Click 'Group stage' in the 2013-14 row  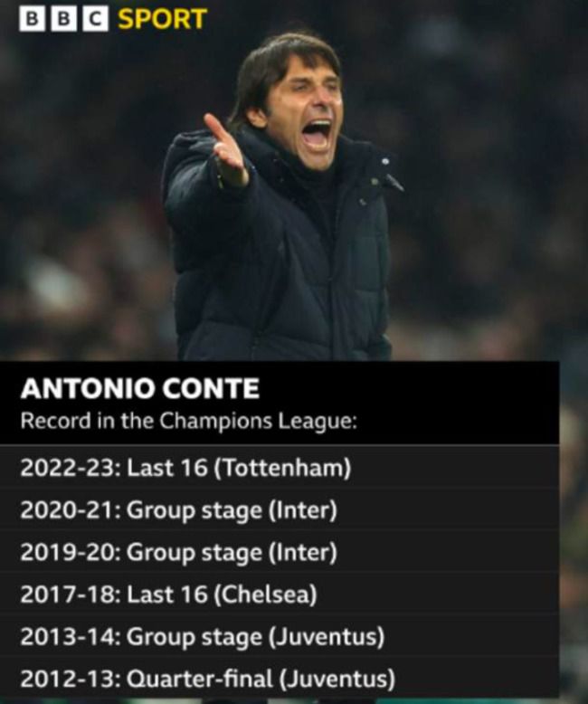click(x=194, y=637)
